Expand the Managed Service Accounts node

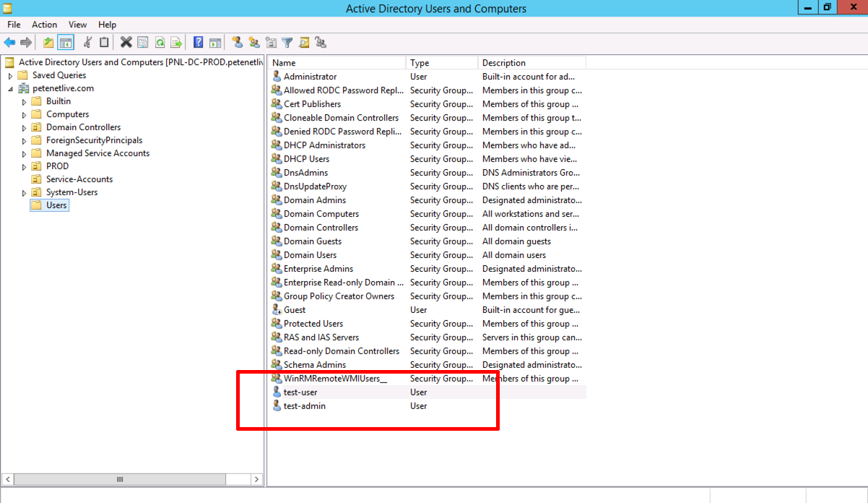tap(24, 153)
